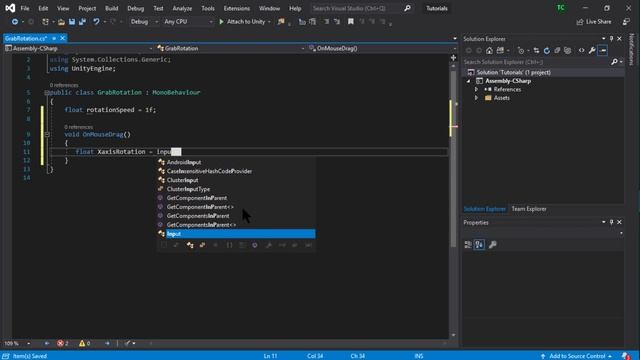Click the feedback icon beside Live Share

626,22
